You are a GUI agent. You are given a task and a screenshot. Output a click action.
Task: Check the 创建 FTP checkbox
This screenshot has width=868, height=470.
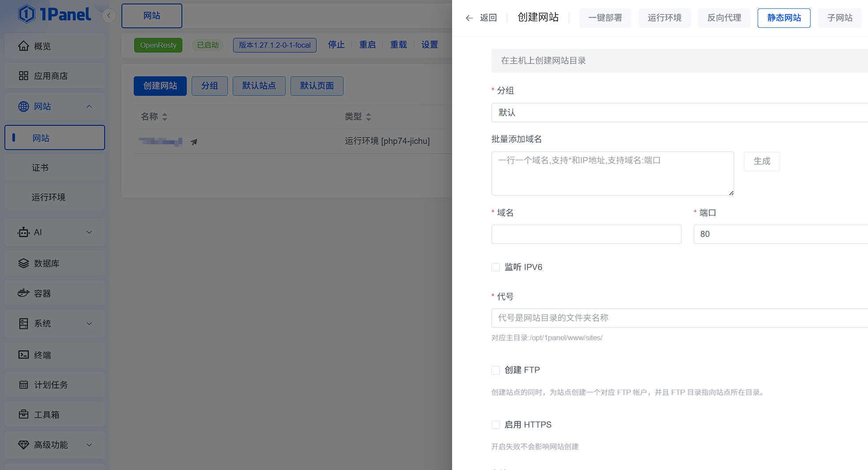[495, 370]
